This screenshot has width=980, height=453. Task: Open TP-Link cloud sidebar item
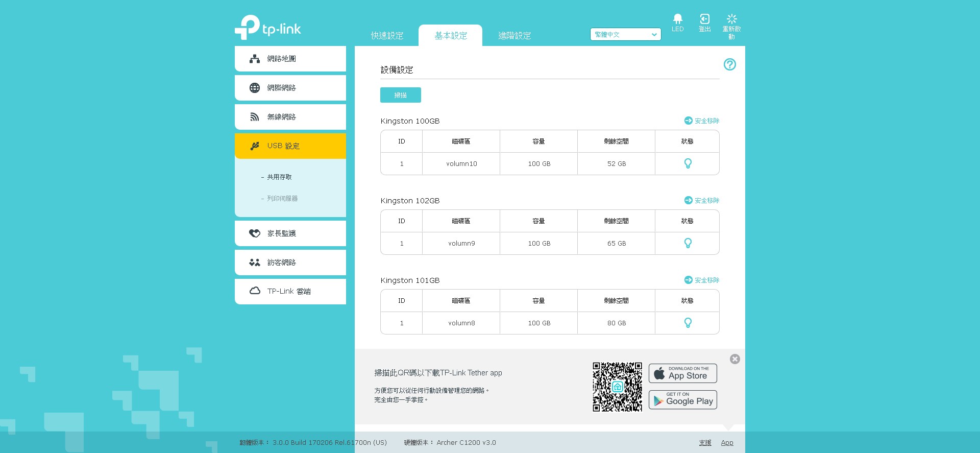290,292
